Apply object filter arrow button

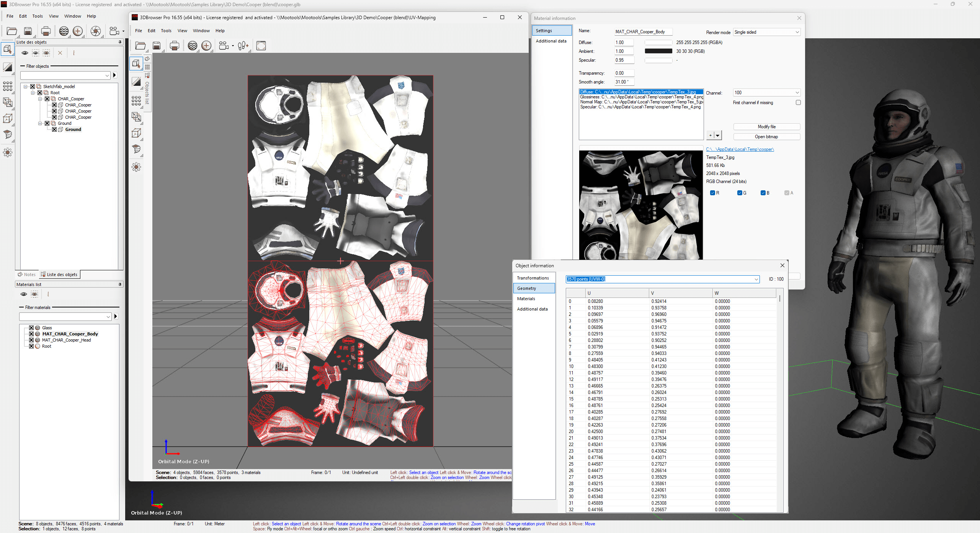[114, 75]
